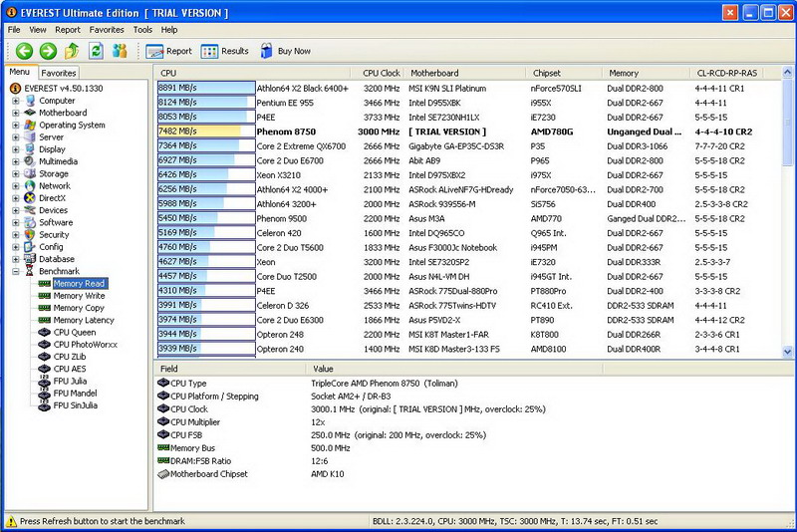Open the Tools menu
Image resolution: width=797 pixels, height=532 pixels.
click(x=142, y=30)
